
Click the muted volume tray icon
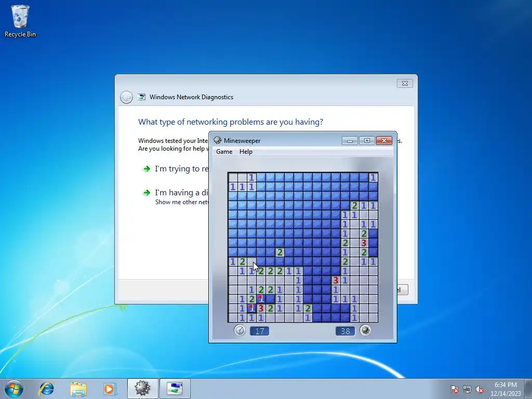[480, 389]
